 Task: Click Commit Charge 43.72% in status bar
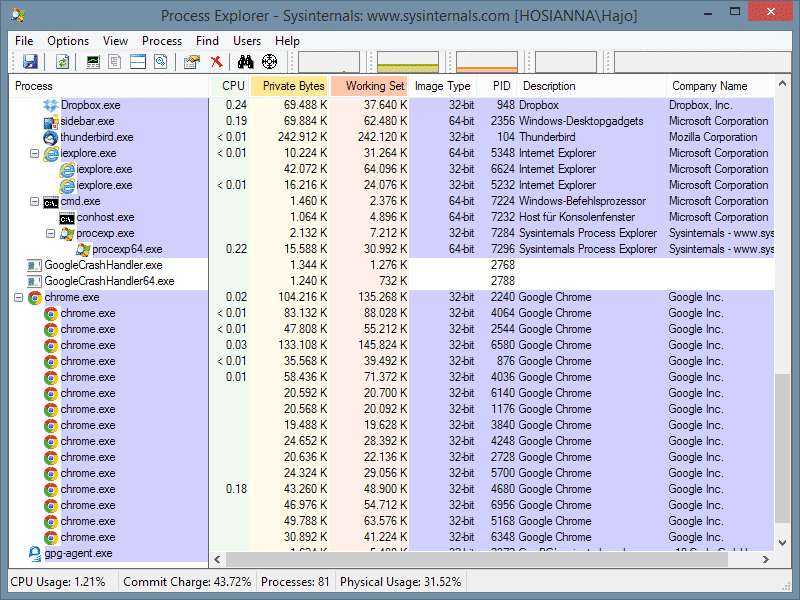[x=187, y=582]
